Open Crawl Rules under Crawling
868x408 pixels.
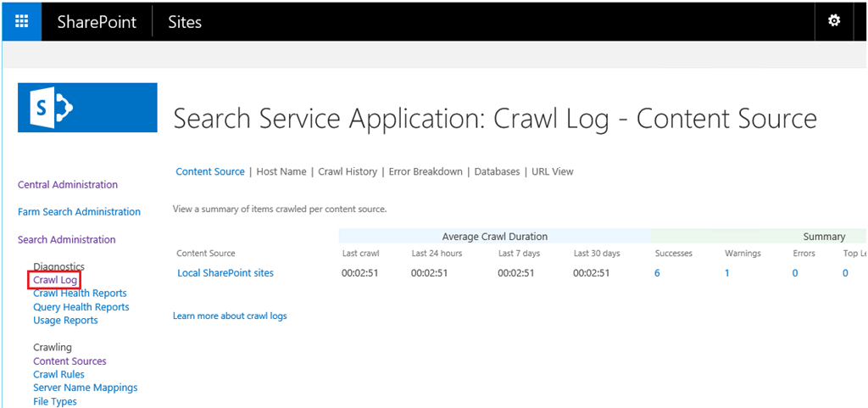pos(58,374)
